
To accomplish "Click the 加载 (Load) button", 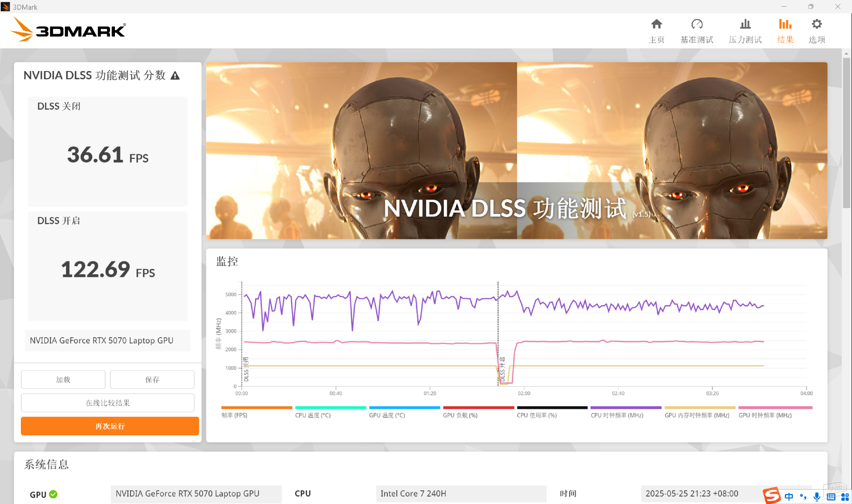I will [63, 379].
